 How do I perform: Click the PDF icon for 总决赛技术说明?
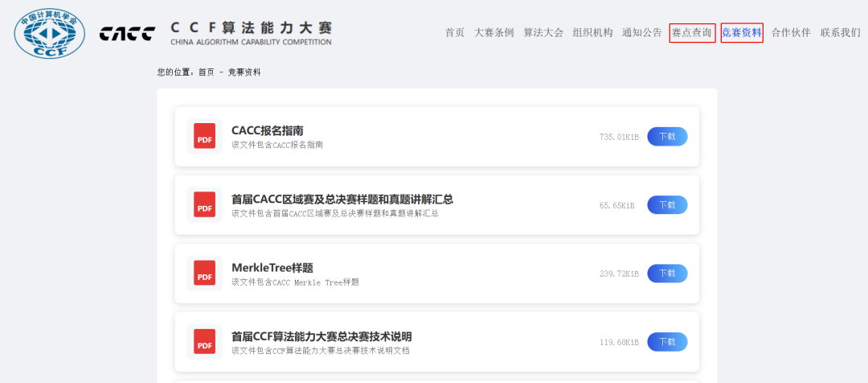(x=205, y=341)
